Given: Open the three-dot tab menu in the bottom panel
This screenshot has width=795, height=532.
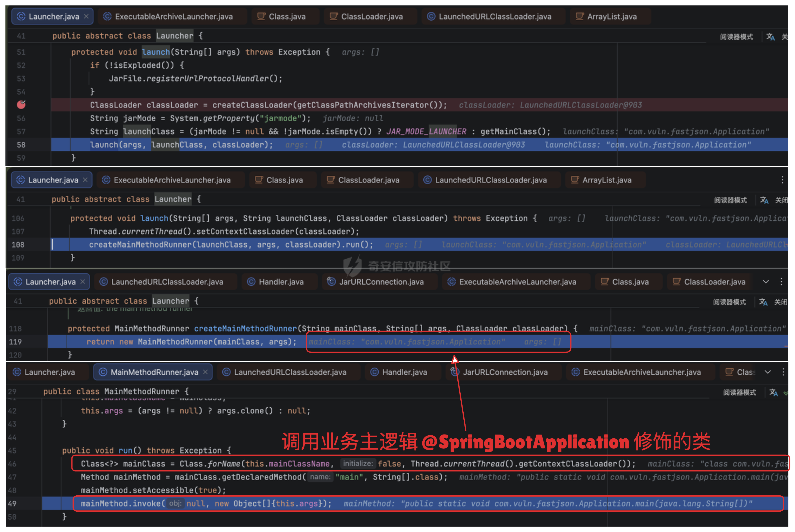Looking at the screenshot, I should [784, 372].
